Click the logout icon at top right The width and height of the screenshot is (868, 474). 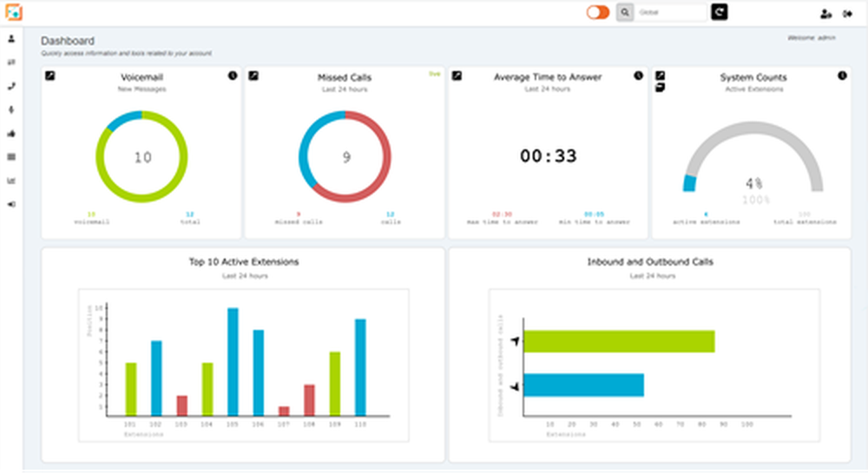847,14
